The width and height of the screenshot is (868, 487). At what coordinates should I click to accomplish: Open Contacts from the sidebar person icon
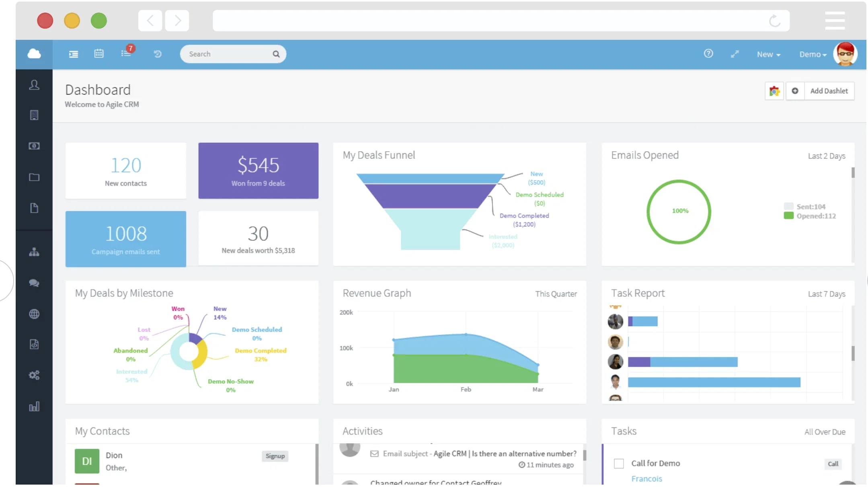tap(34, 85)
